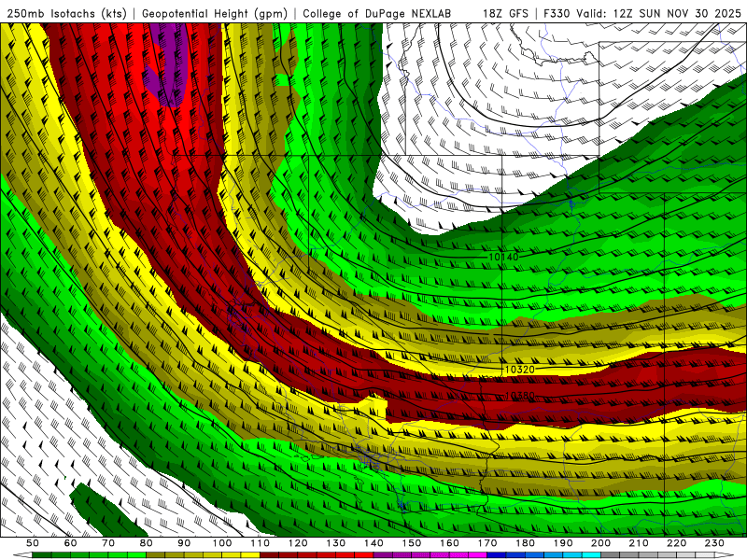Select the cyan swatch just before 200
The image size is (747, 560).
591,555
